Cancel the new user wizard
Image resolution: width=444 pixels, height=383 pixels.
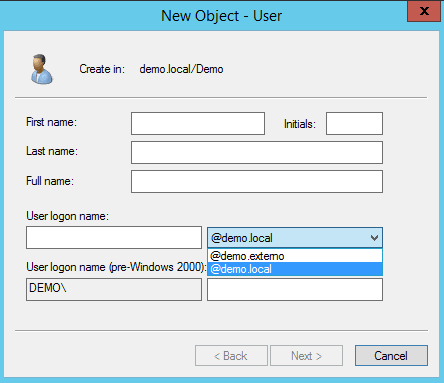(391, 356)
